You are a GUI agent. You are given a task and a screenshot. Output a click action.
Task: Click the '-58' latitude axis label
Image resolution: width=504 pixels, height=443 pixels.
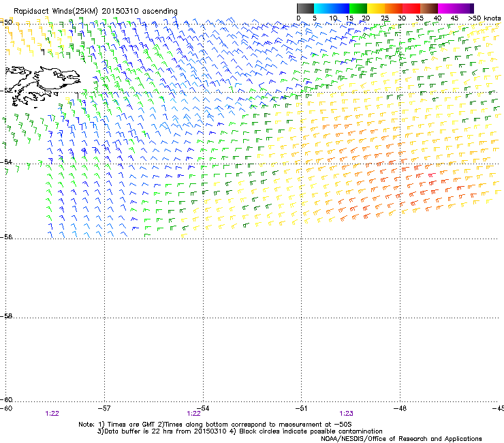[6, 316]
